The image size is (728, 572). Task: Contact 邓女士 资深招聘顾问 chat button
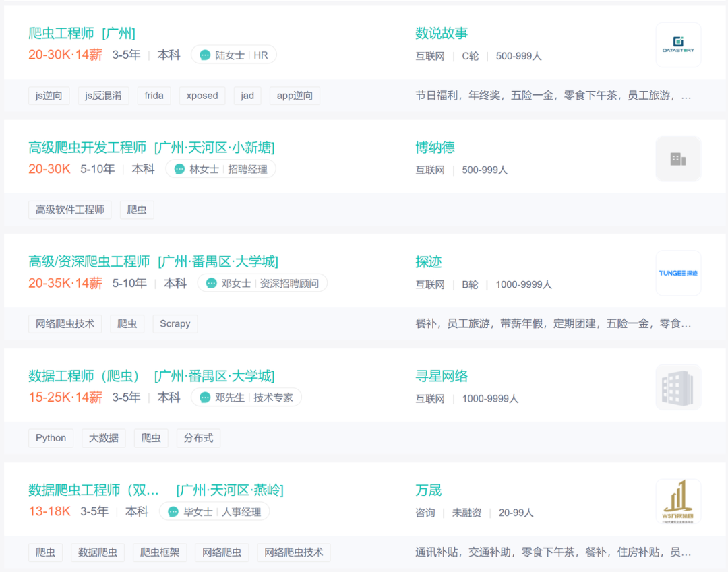[262, 283]
